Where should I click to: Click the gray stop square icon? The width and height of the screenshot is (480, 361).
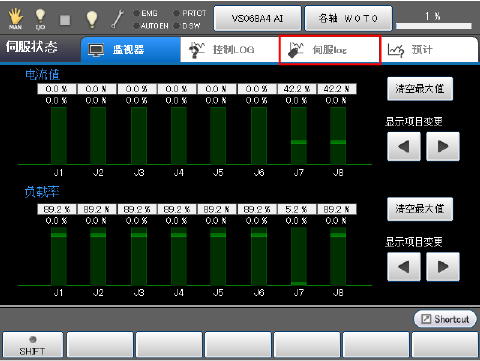click(65, 20)
